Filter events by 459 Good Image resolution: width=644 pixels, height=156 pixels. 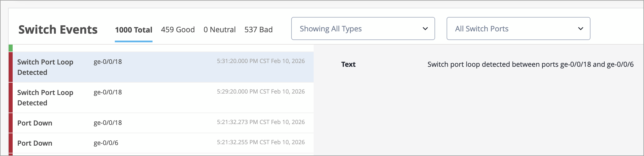point(178,30)
